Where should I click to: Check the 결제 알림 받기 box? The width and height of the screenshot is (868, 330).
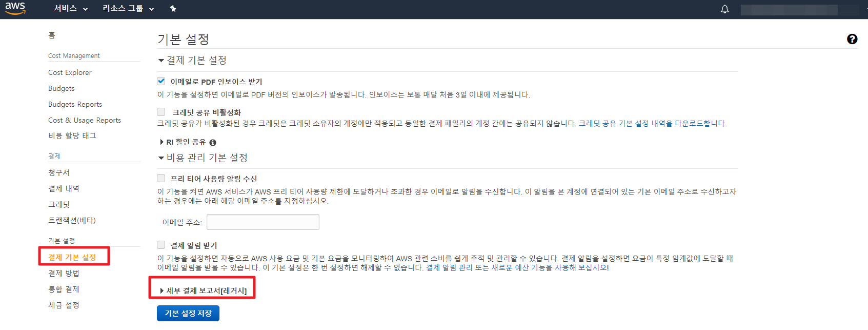point(161,245)
